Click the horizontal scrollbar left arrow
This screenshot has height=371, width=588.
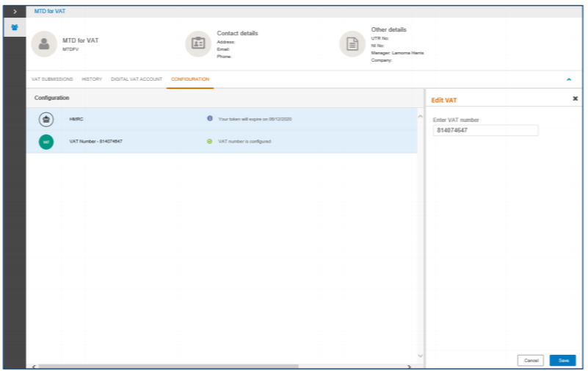point(34,367)
